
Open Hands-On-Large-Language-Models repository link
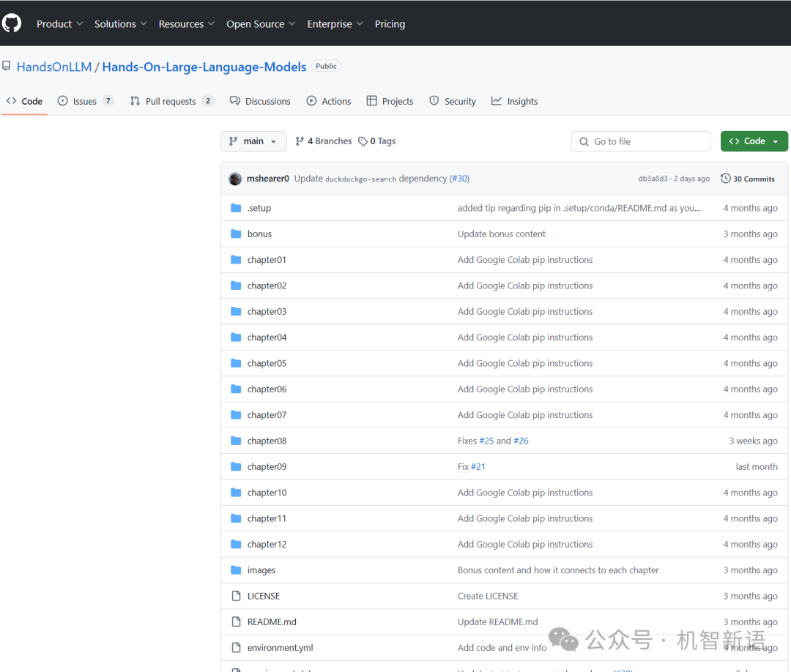point(204,67)
